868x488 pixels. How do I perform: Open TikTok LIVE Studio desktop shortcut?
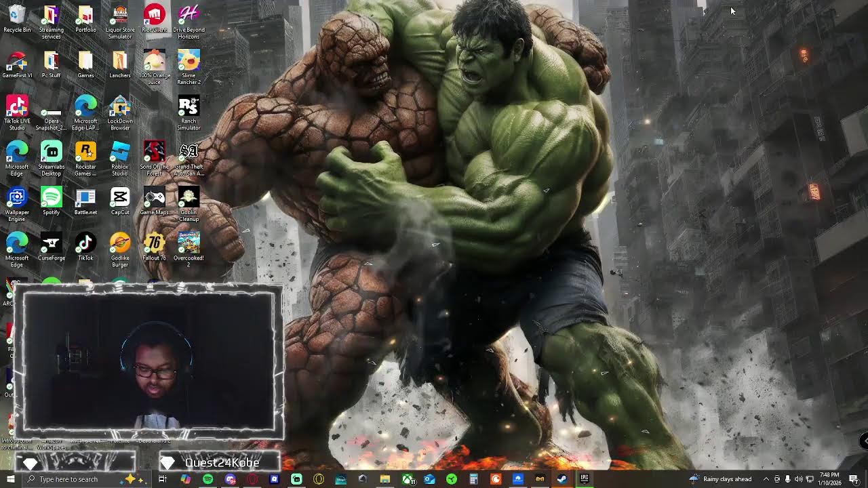pyautogui.click(x=17, y=114)
